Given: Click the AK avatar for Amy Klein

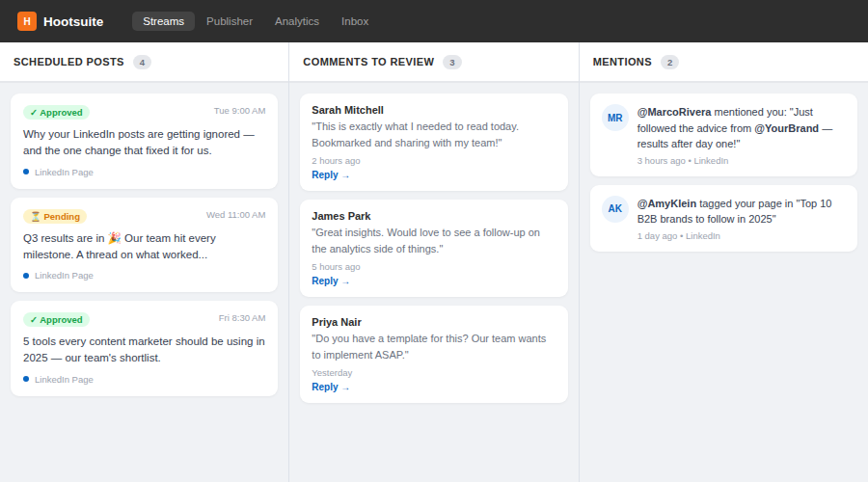Looking at the screenshot, I should (x=615, y=209).
